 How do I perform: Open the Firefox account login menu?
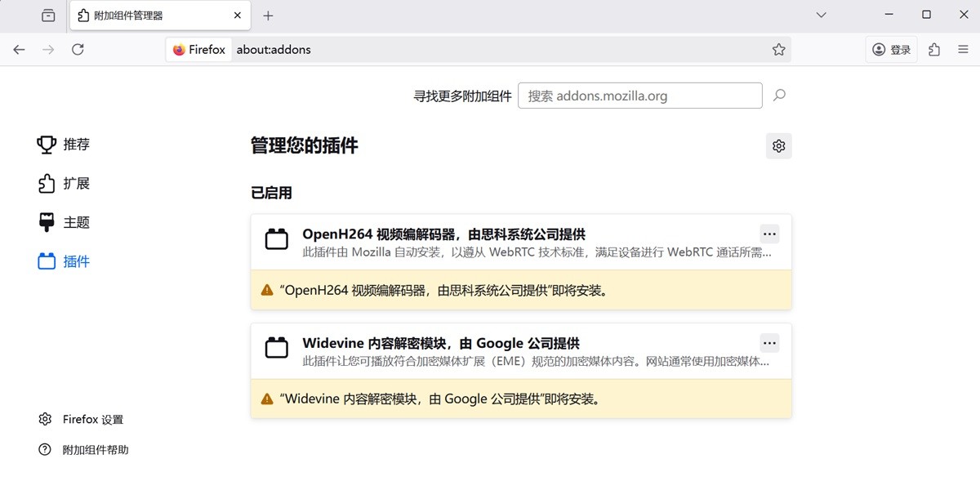coord(890,49)
